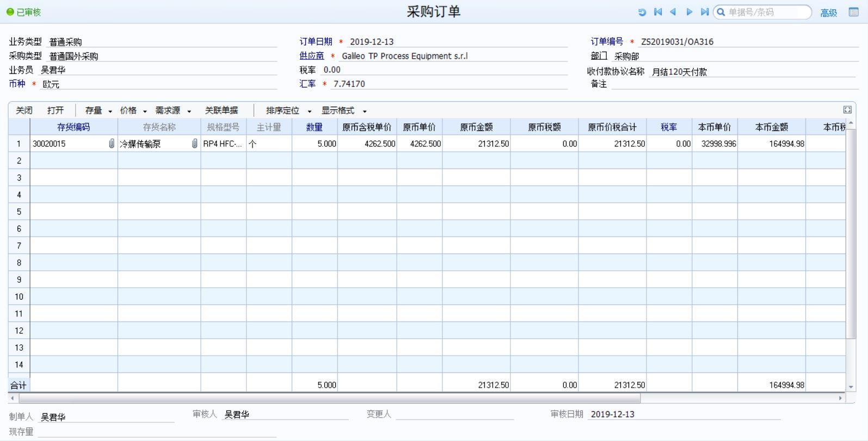
Task: Click paperclip icon beside 冷媒传输泵
Action: click(194, 144)
